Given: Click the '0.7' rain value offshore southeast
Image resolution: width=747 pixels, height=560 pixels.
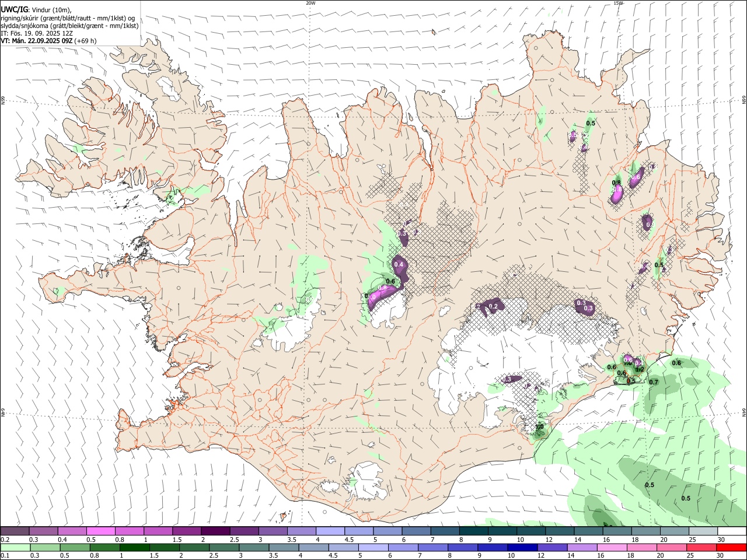Looking at the screenshot, I should 654,383.
